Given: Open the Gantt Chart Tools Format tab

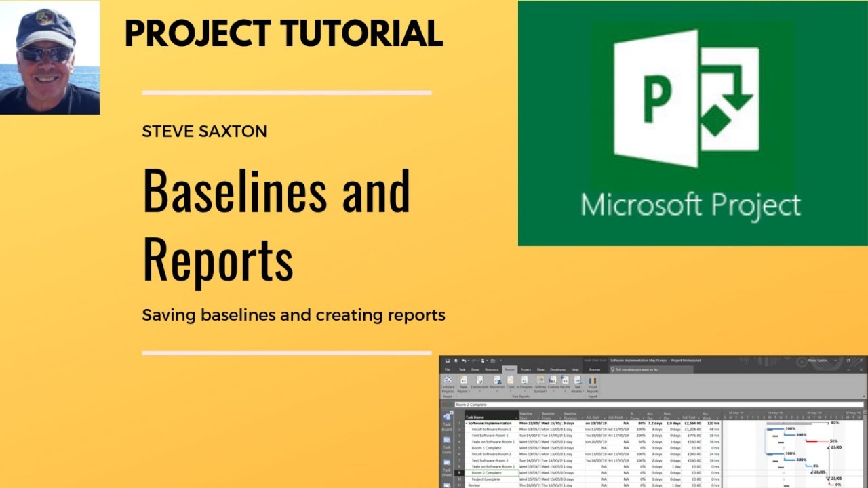Looking at the screenshot, I should coord(595,369).
